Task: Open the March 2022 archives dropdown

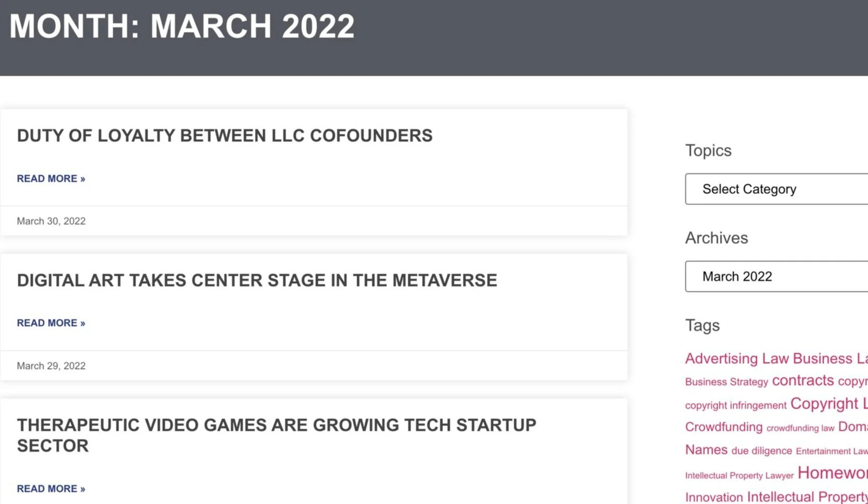Action: pyautogui.click(x=776, y=276)
